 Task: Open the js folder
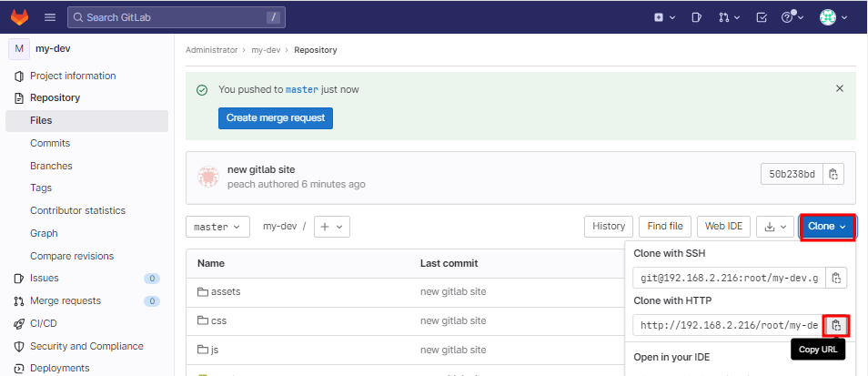tap(215, 350)
